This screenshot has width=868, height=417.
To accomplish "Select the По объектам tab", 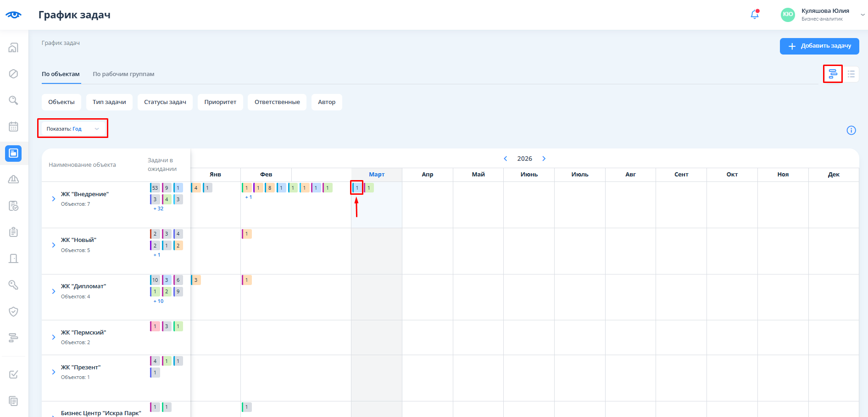I will [x=61, y=74].
